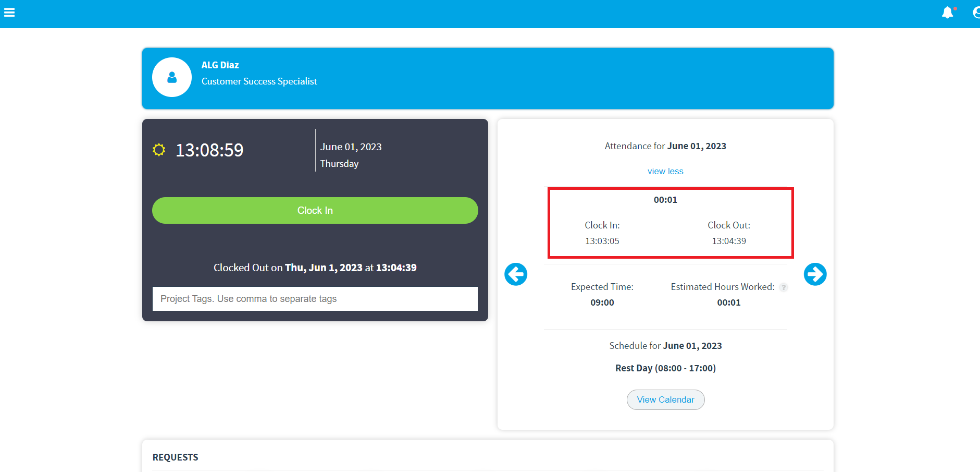Click the Estimated Hours Worked help icon
Image resolution: width=980 pixels, height=472 pixels.
tap(783, 287)
